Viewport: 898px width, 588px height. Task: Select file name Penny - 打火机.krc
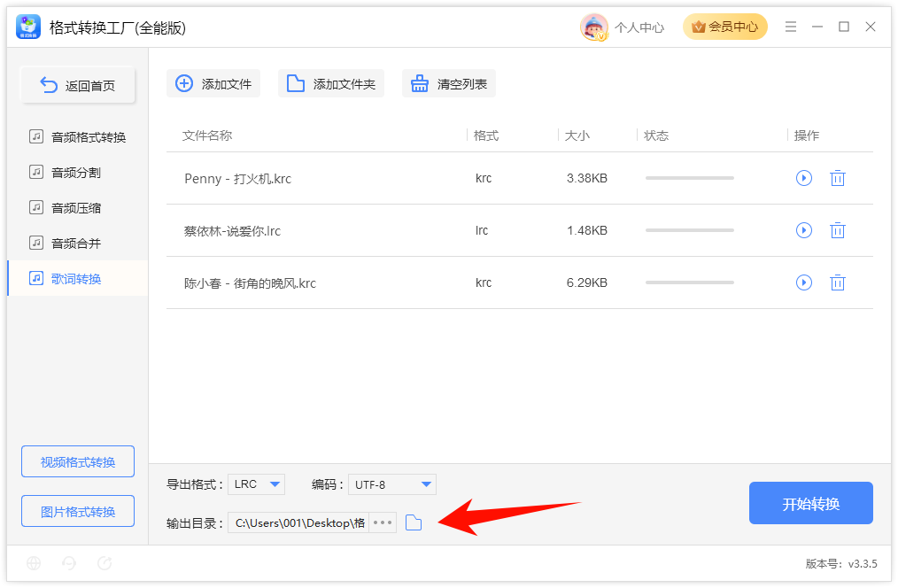(x=237, y=179)
